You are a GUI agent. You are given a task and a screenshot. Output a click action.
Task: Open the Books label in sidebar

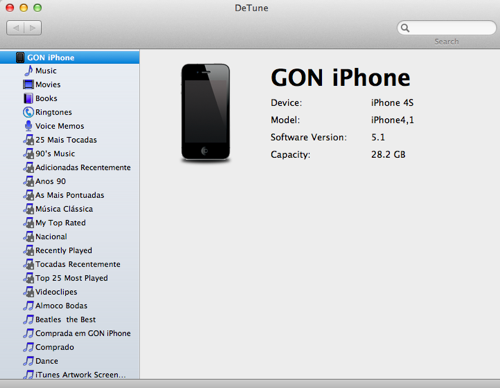[x=46, y=98]
